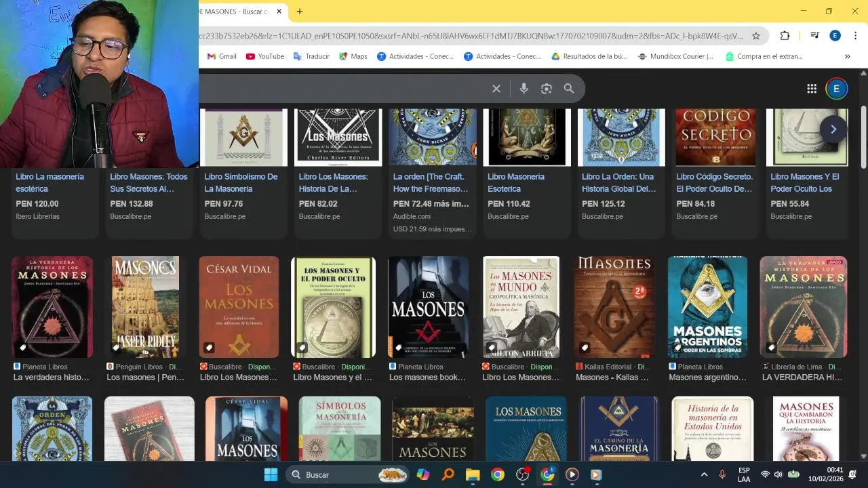
Task: Open the César Vidal Los Masones cover
Action: point(239,307)
